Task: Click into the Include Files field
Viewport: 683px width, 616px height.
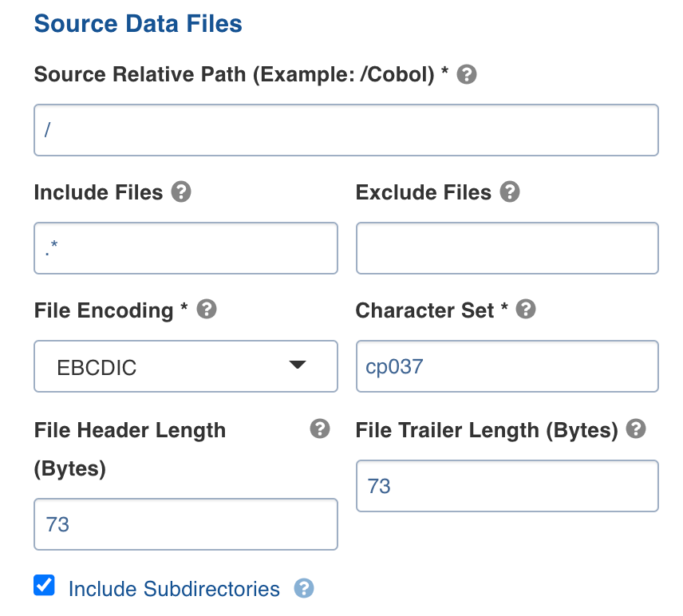Action: [185, 248]
